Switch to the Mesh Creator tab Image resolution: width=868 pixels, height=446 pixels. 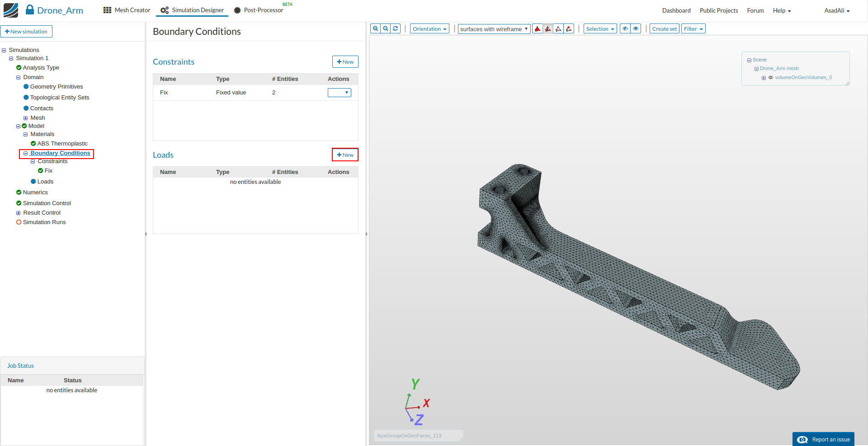point(127,10)
